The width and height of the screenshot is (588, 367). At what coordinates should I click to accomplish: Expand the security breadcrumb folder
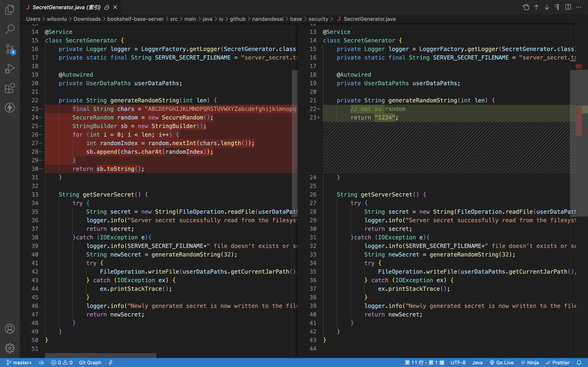pos(318,19)
